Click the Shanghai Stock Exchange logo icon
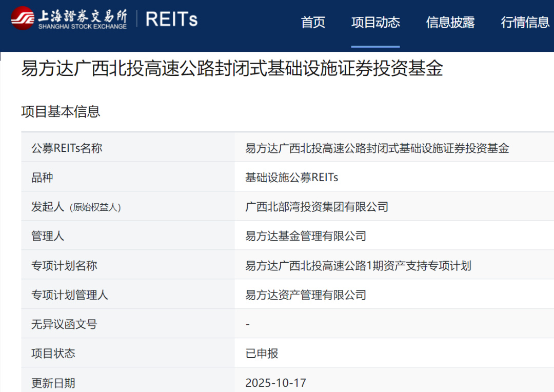This screenshot has height=392, width=554. click(22, 18)
